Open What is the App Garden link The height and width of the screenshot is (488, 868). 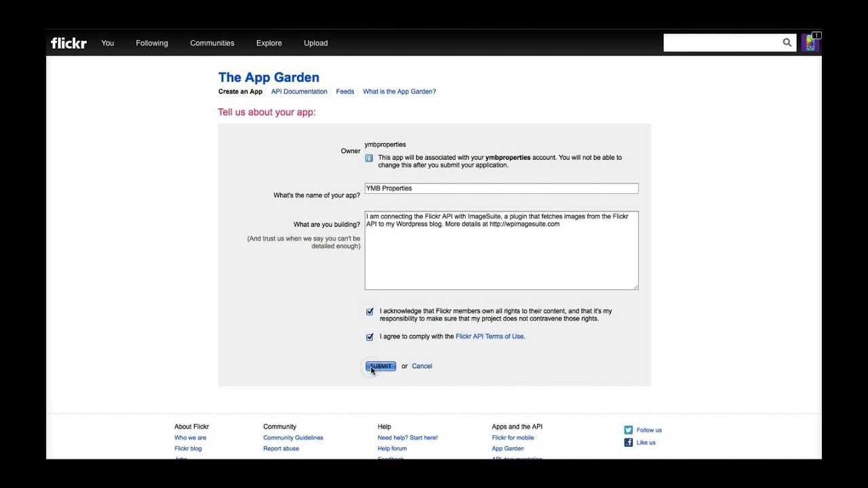pyautogui.click(x=399, y=91)
